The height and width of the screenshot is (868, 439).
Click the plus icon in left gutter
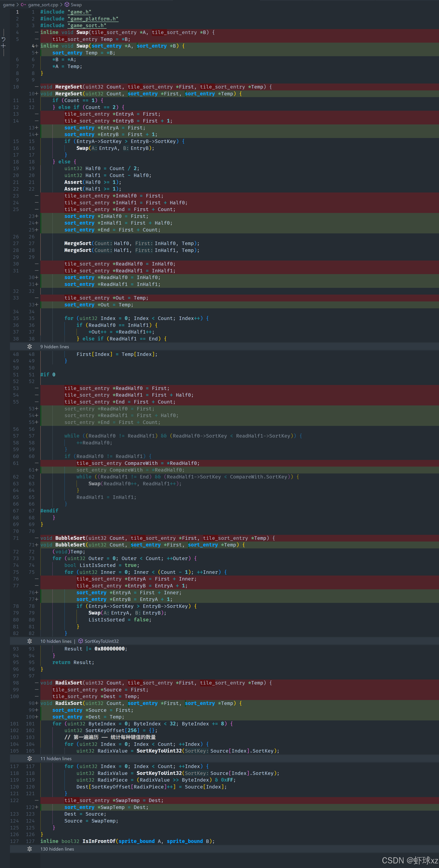click(3, 46)
